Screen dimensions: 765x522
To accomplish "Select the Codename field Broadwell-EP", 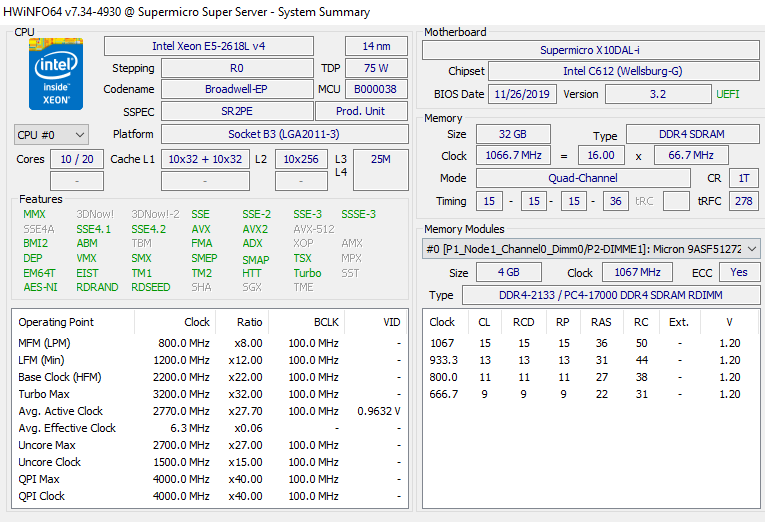I will tap(237, 89).
